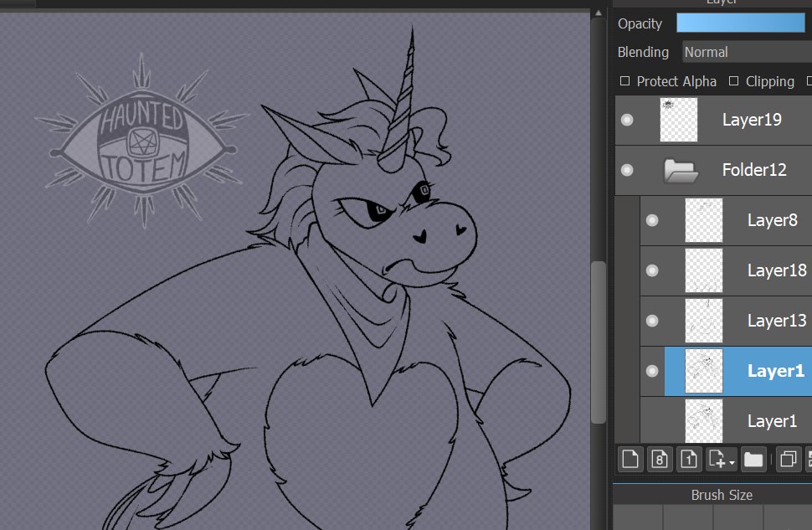The height and width of the screenshot is (530, 812).
Task: Select the Folder12 name label
Action: click(754, 170)
